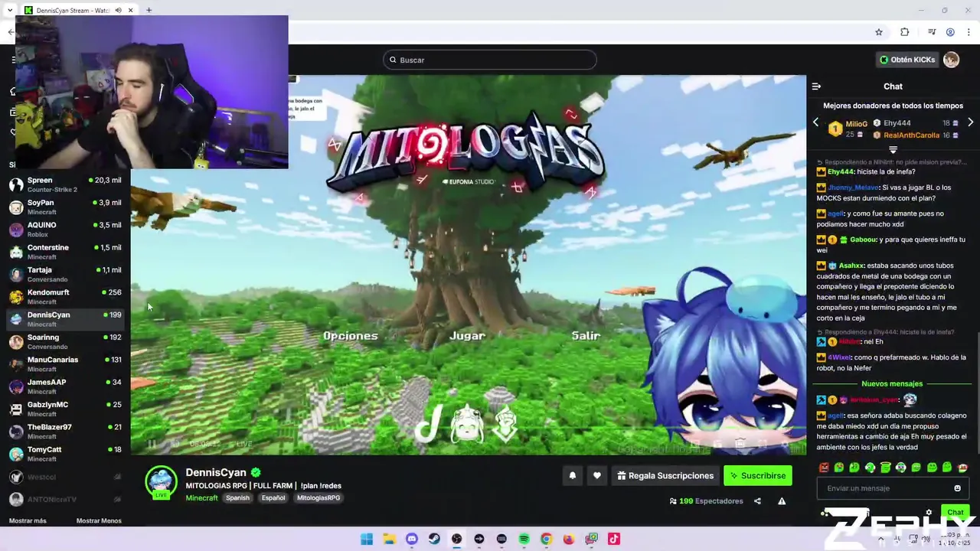Open TheBlazer97 channel in sidebar
The height and width of the screenshot is (551, 980).
click(66, 431)
